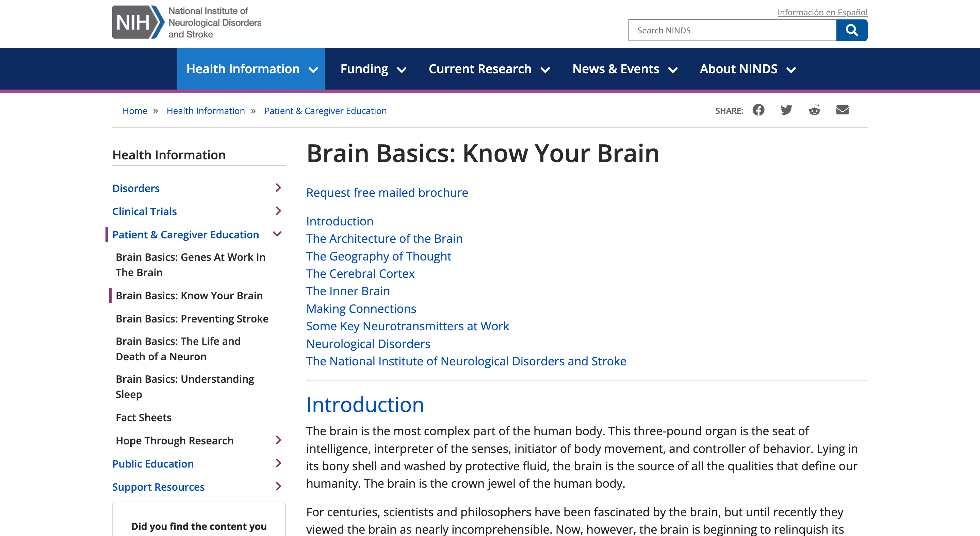Expand Disorders sidebar arrow
Screen dimensions: 980x536
click(278, 188)
